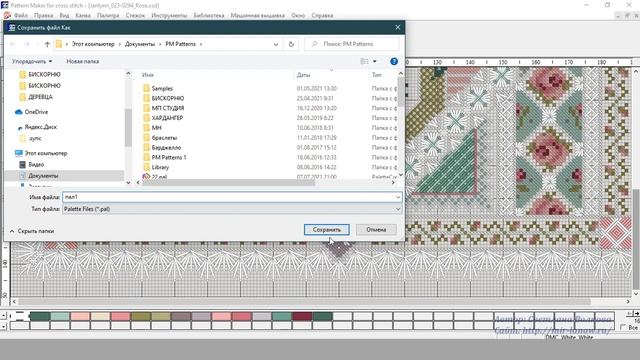640x360 pixels.
Task: Expand the file name history dropdown
Action: [x=398, y=197]
